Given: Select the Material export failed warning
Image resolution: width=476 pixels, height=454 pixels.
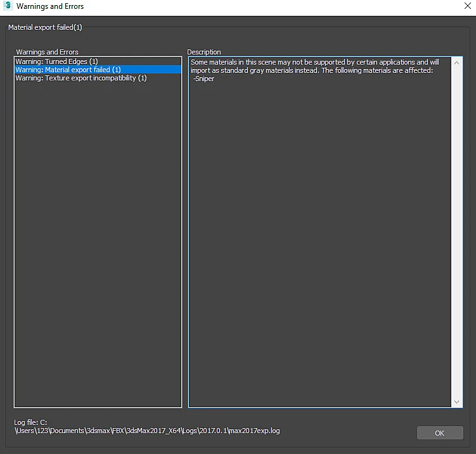Looking at the screenshot, I should pos(98,70).
